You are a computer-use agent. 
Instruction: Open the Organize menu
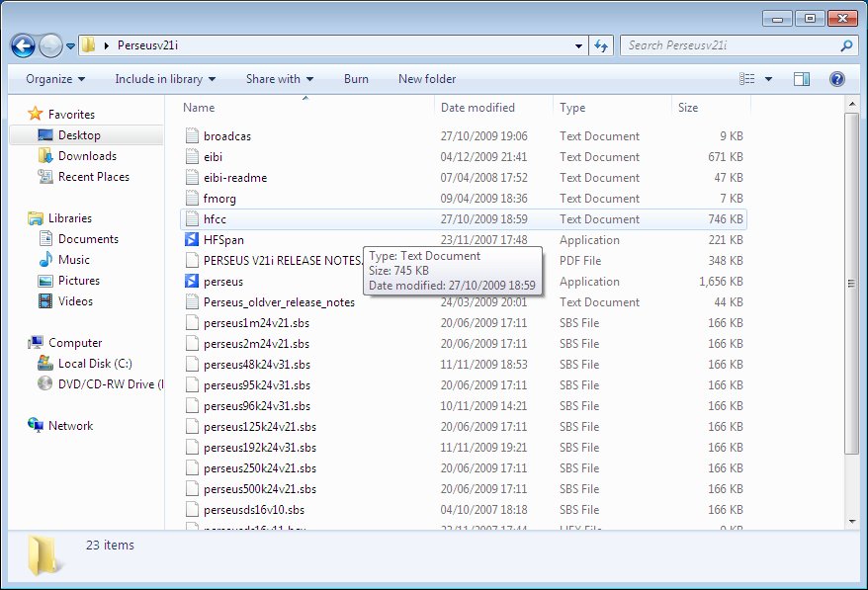tap(55, 79)
